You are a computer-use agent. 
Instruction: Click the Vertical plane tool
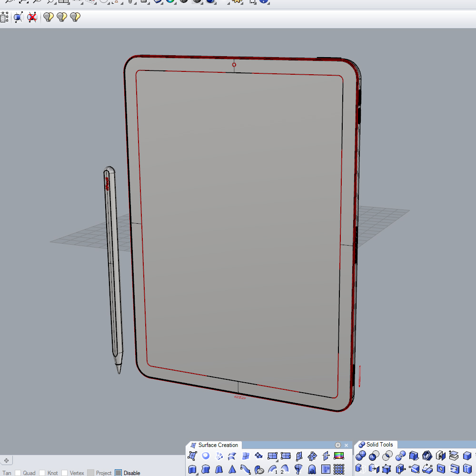pyautogui.click(x=299, y=456)
